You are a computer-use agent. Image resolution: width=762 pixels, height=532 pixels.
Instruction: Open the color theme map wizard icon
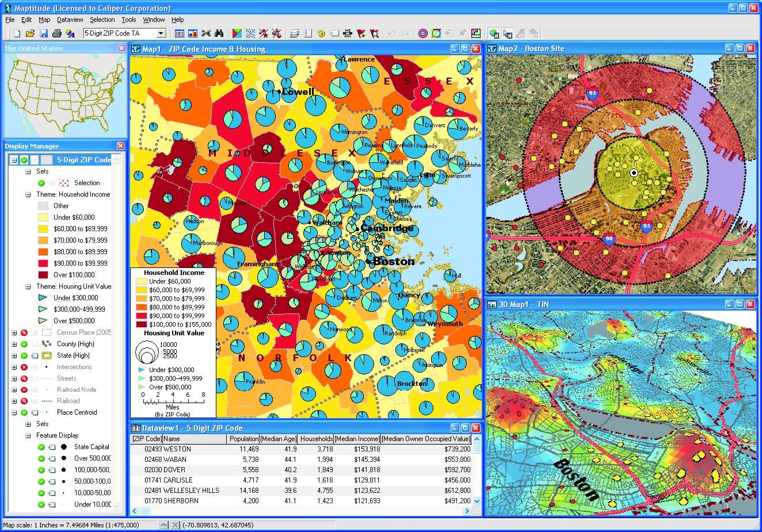click(x=238, y=33)
